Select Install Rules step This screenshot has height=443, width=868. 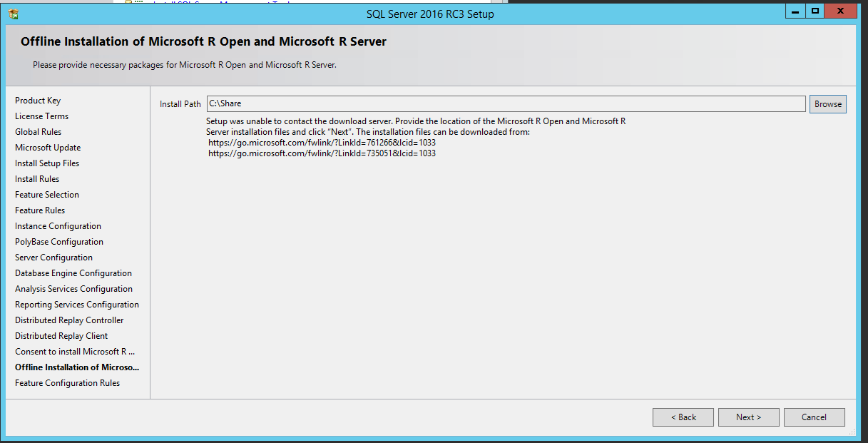point(37,179)
